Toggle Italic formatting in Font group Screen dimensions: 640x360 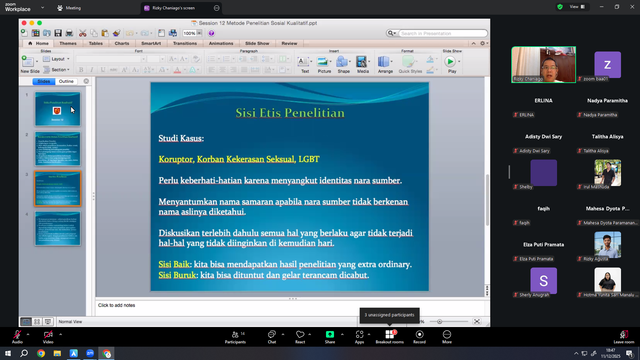pyautogui.click(x=92, y=70)
